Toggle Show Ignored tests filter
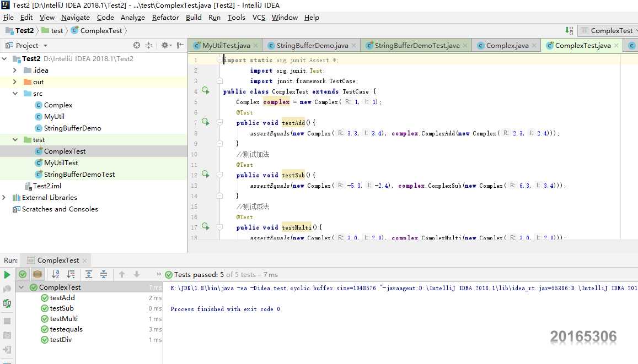 pos(37,274)
